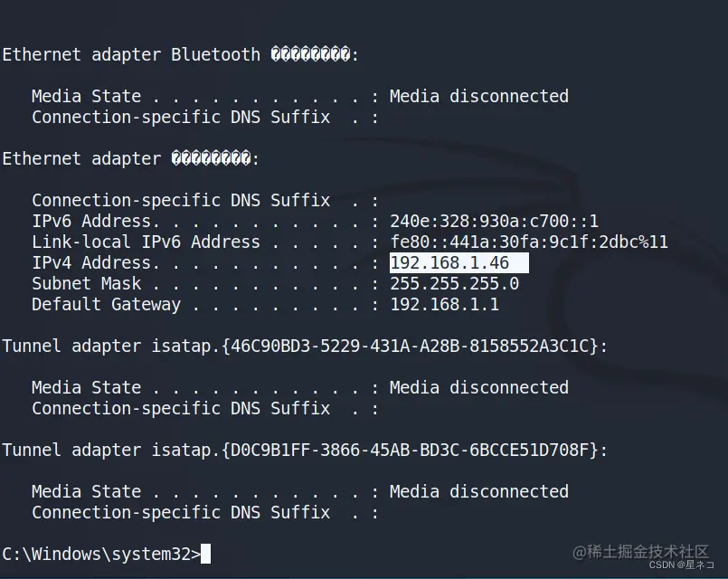Click DNS Suffix line under Bluetooth adapter
This screenshot has width=728, height=579.
coord(181,118)
